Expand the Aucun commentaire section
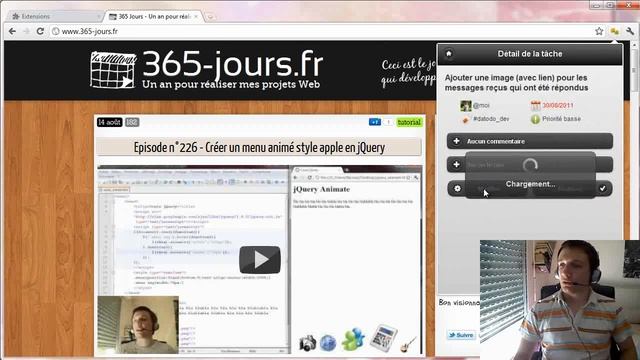Viewport: 640px width, 360px height. (x=530, y=141)
